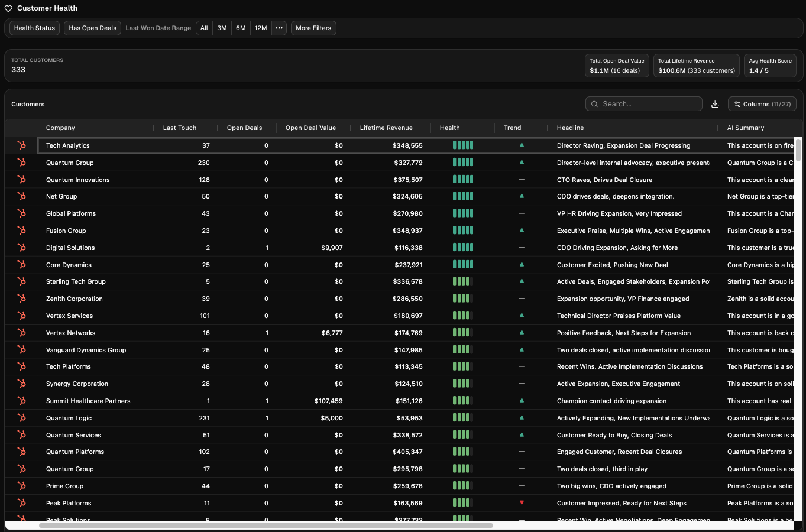Image resolution: width=806 pixels, height=532 pixels.
Task: Click the green up trend arrow for Net Group
Action: [522, 196]
